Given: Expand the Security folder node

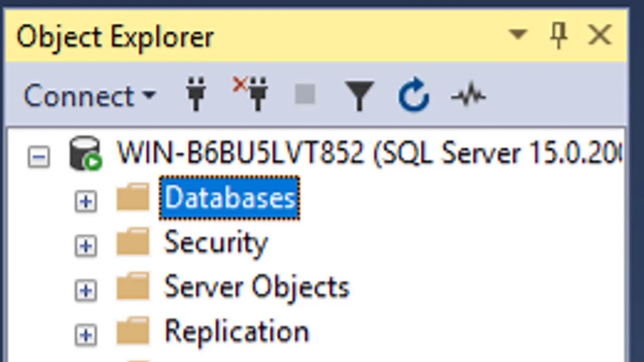Looking at the screenshot, I should (86, 246).
